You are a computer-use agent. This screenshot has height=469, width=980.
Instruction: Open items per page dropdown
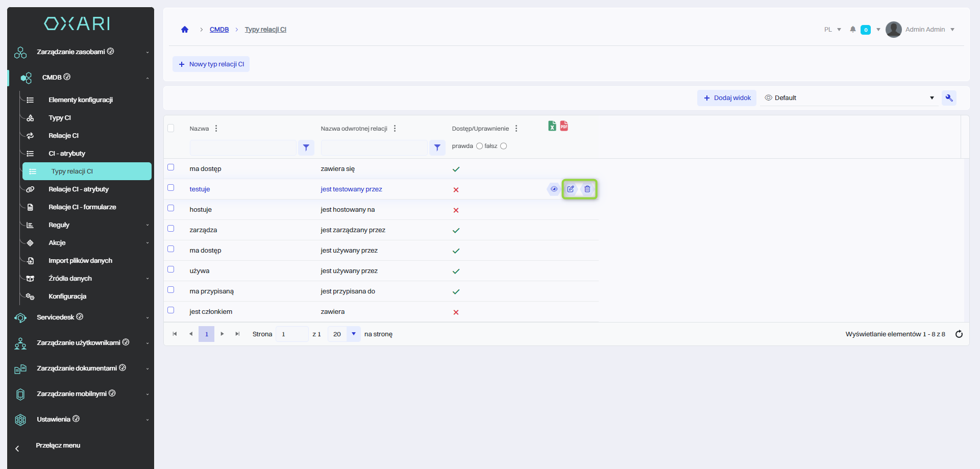click(353, 334)
